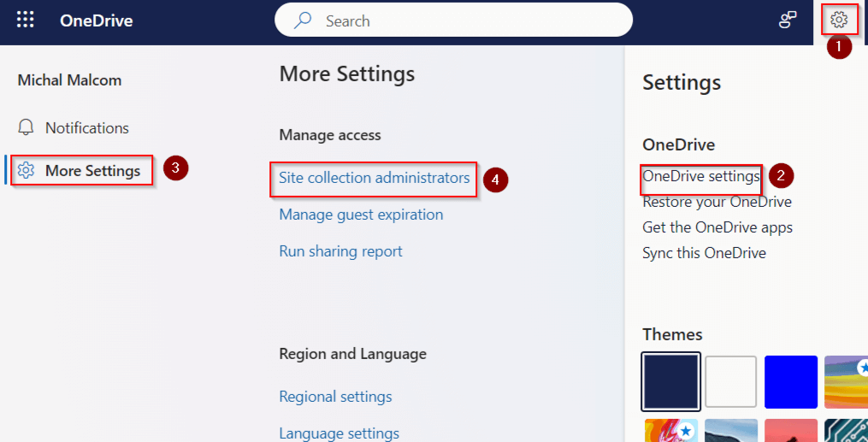Click Run sharing report link
This screenshot has width=868, height=442.
click(x=340, y=251)
